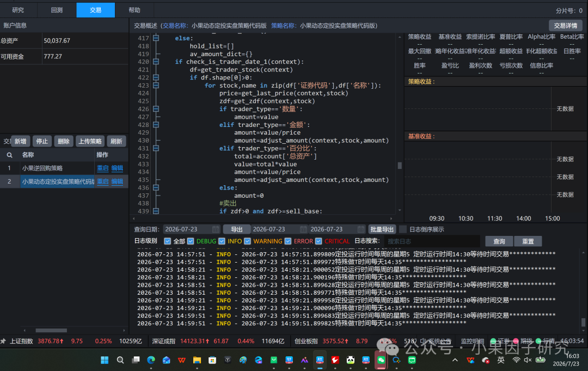The width and height of the screenshot is (588, 371).
Task: Open Task View from taskbar
Action: (136, 360)
